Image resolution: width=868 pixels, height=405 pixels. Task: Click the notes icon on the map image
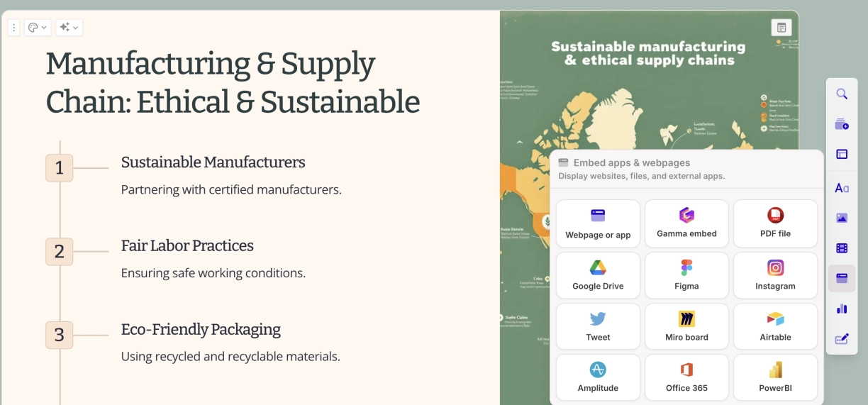781,28
